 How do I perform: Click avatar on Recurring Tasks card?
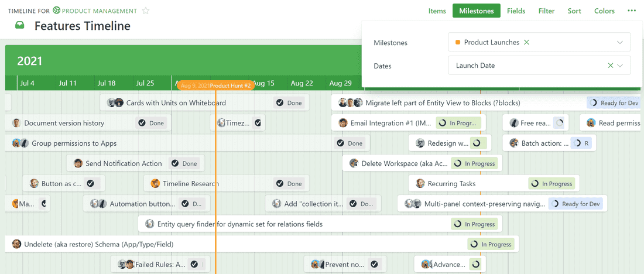pos(420,184)
